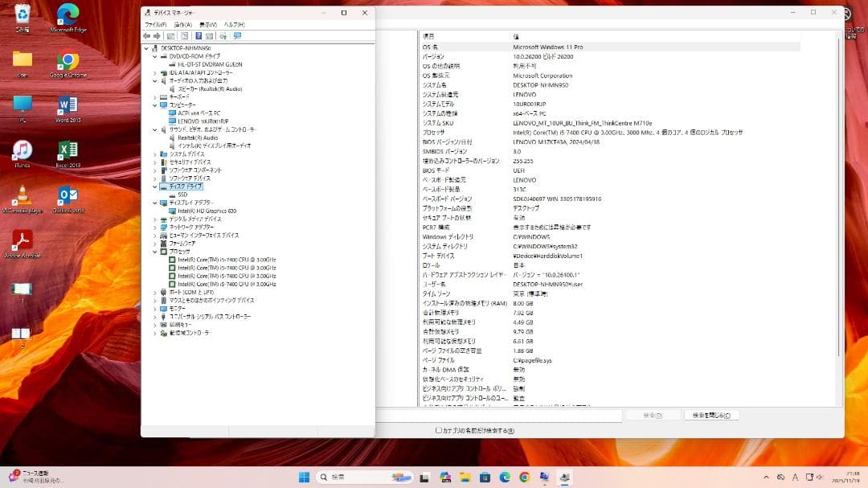Click the Windows Start button on taskbar

(x=304, y=477)
